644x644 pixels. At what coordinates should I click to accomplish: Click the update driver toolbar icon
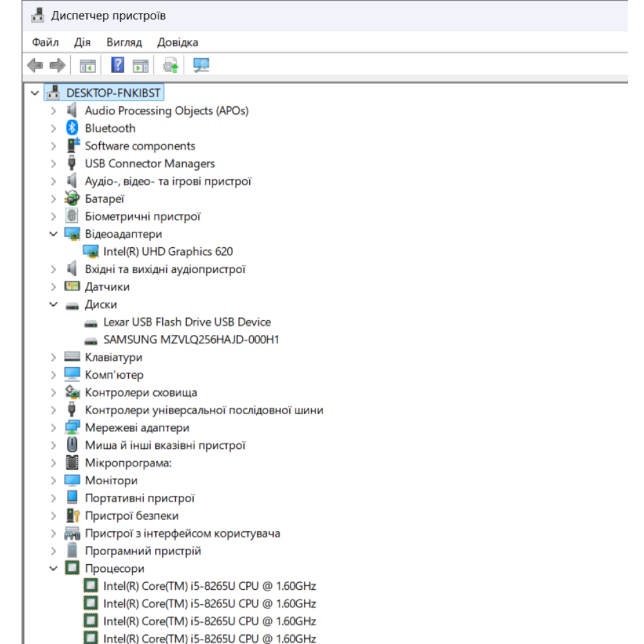(171, 65)
